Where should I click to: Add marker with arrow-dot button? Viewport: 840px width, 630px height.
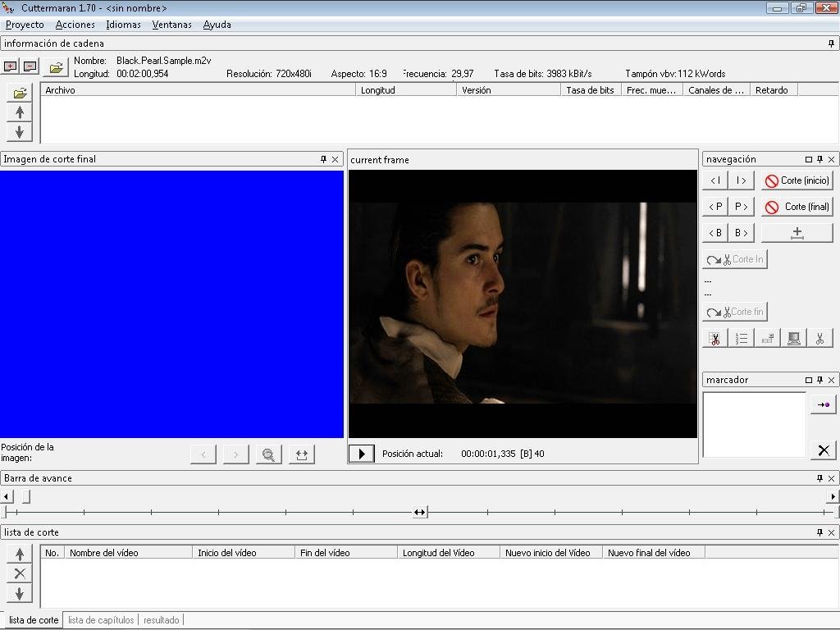[824, 405]
